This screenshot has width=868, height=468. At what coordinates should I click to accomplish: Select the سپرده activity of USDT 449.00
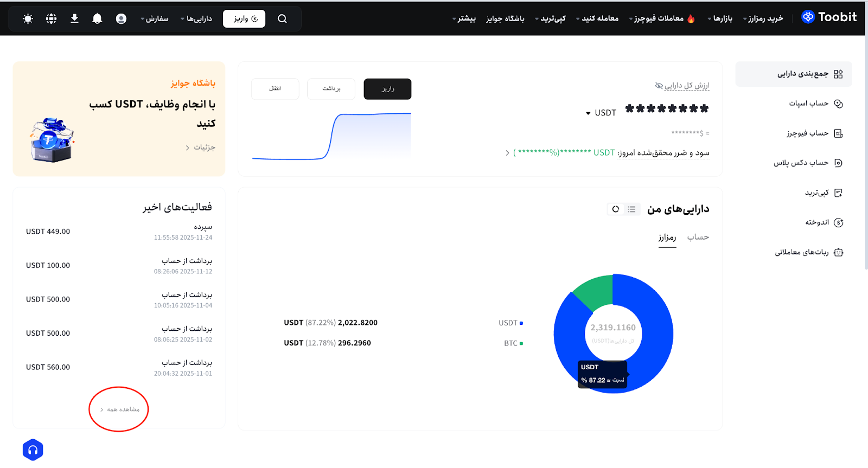[x=119, y=232]
